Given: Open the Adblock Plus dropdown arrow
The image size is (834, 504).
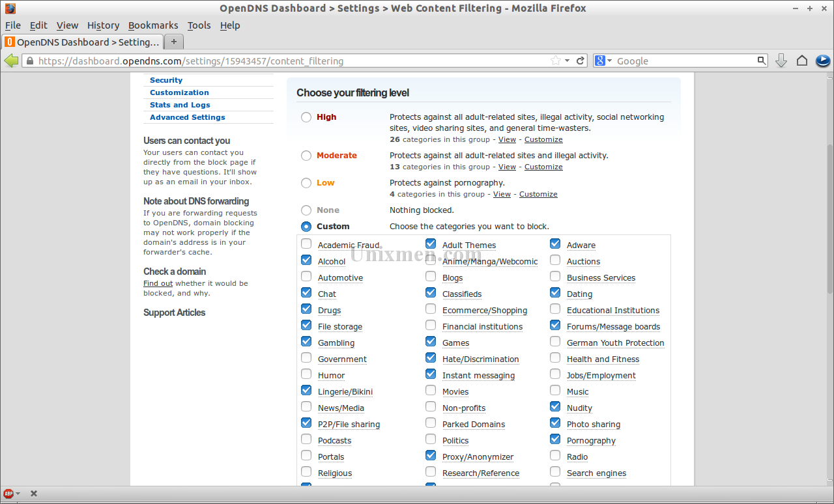Looking at the screenshot, I should click(x=18, y=494).
